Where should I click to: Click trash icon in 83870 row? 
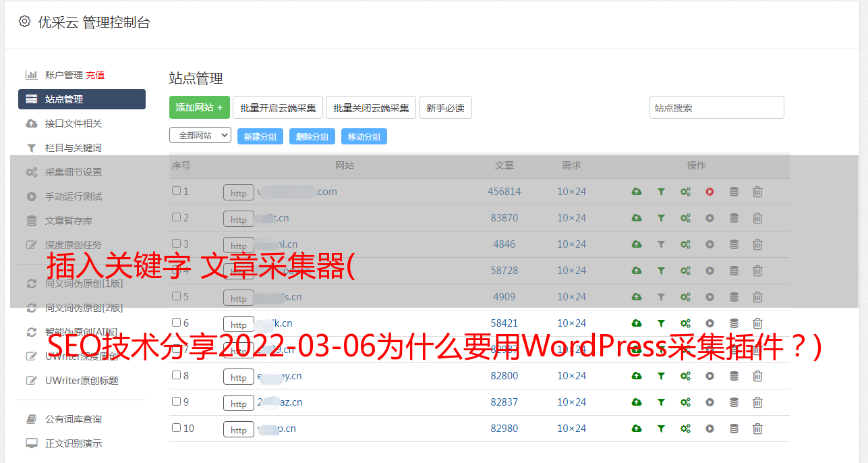[x=757, y=218]
